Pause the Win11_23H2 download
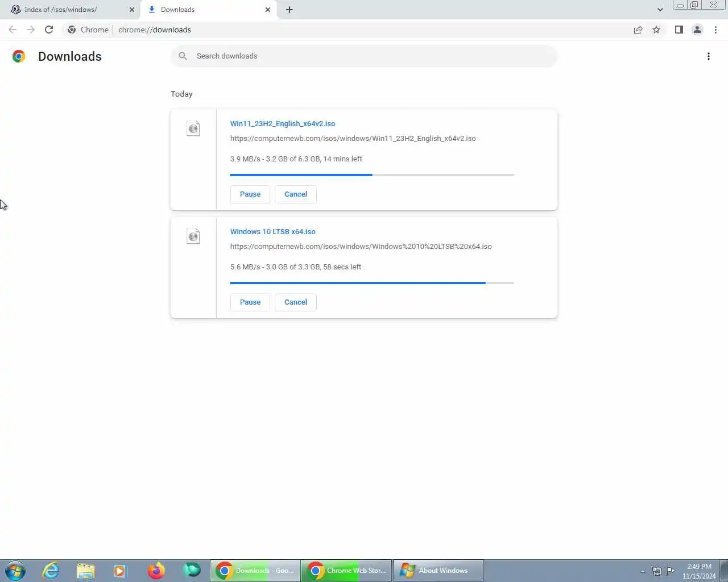728x582 pixels. point(250,194)
